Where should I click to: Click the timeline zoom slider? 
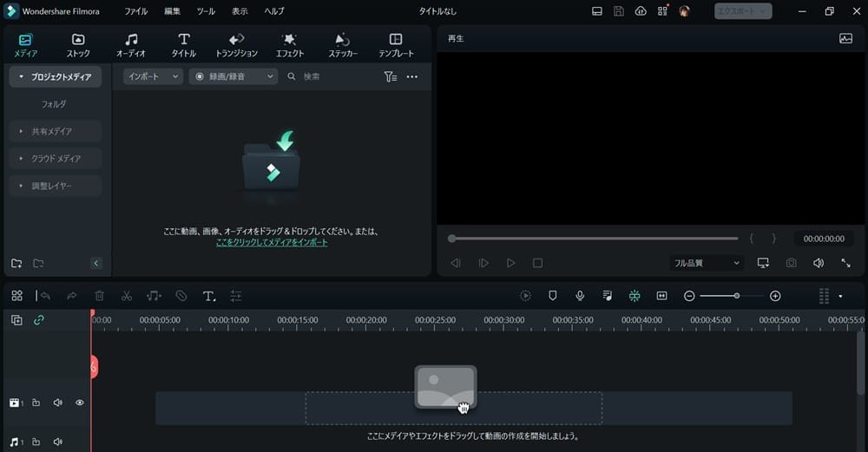pos(731,296)
